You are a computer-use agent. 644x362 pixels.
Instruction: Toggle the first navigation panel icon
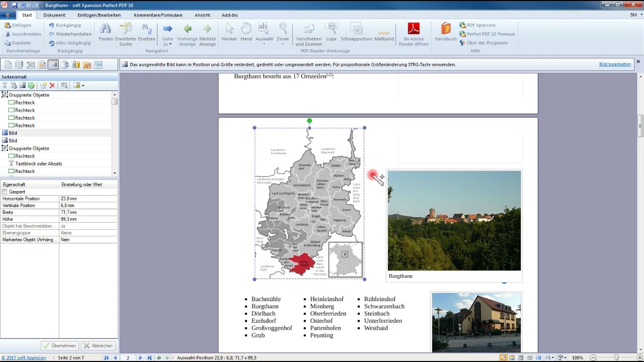click(8, 64)
